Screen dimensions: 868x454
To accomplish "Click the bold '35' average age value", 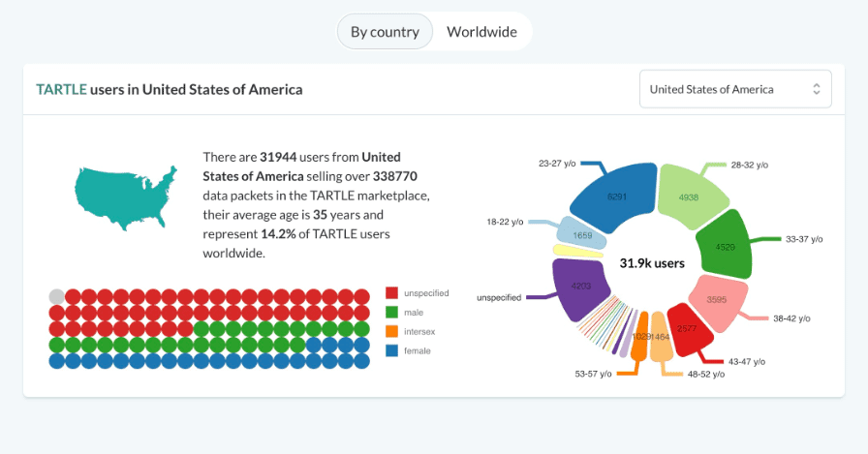I will point(320,215).
